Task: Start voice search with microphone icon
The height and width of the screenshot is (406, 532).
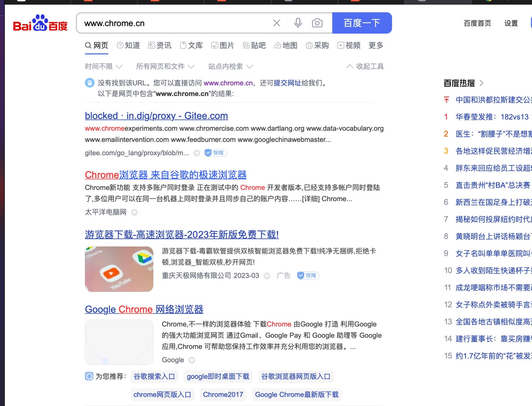Action: (298, 23)
